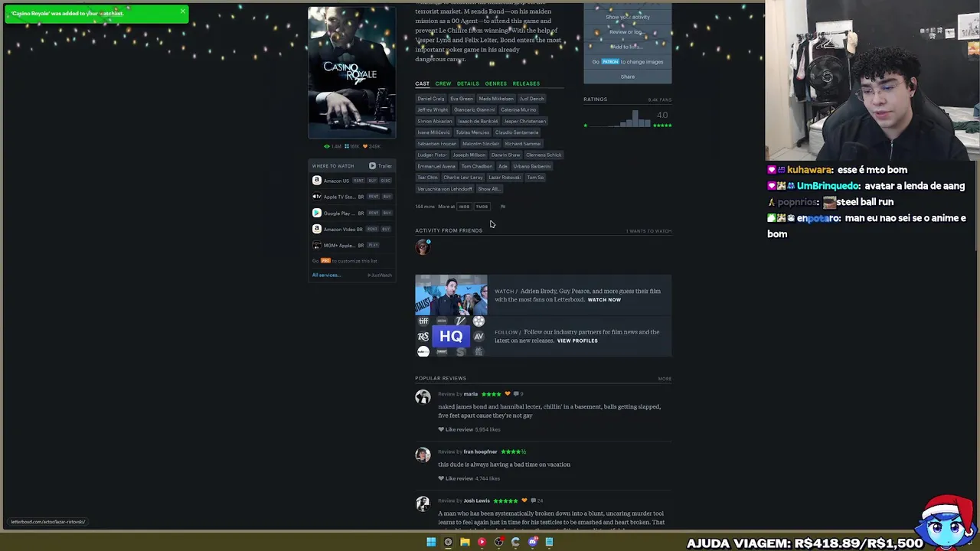
Task: Click the PATRON badge
Action: [610, 62]
